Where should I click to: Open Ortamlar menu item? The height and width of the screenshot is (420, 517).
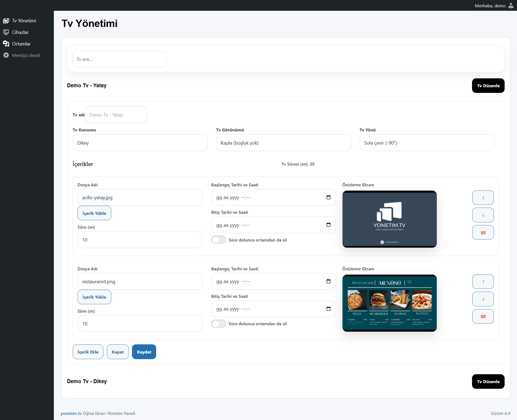(21, 44)
